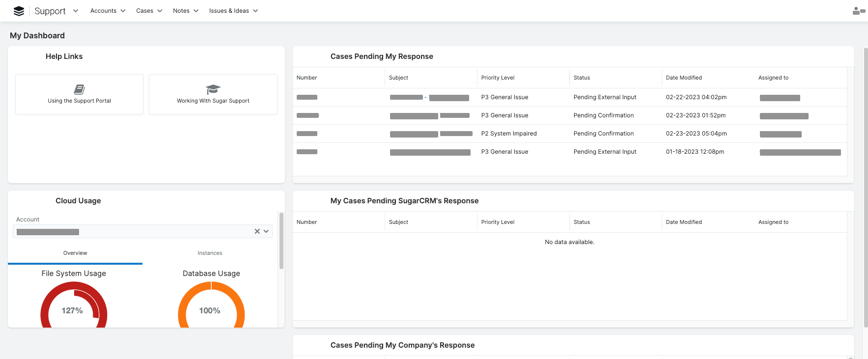This screenshot has width=868, height=359.
Task: Click the SugarCRM stacked-layers logo
Action: tap(19, 11)
